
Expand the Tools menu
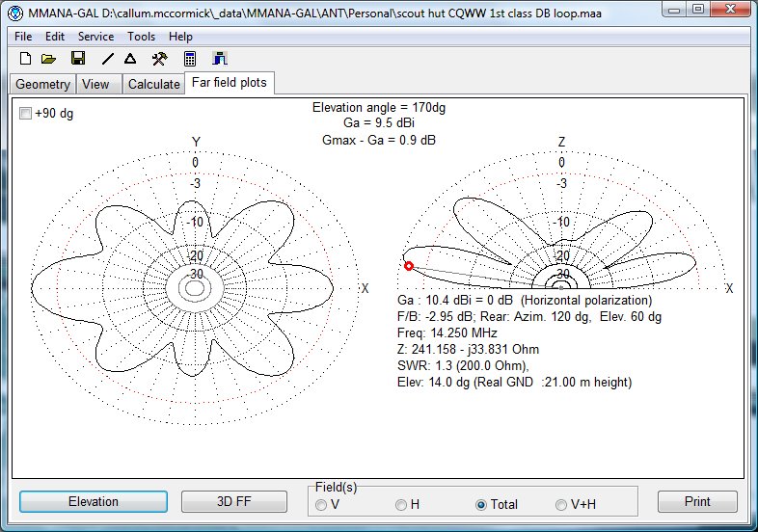coord(141,36)
